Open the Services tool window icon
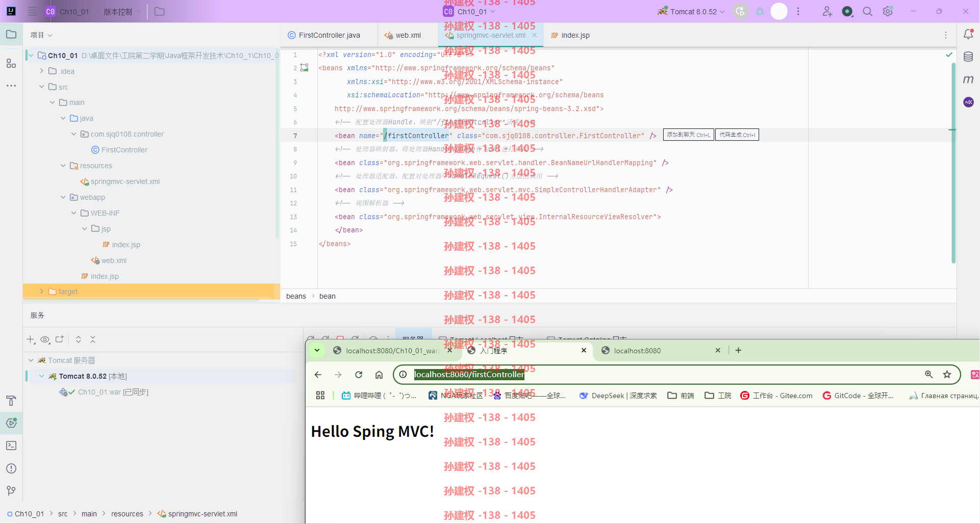The height and width of the screenshot is (524, 980). point(11,423)
